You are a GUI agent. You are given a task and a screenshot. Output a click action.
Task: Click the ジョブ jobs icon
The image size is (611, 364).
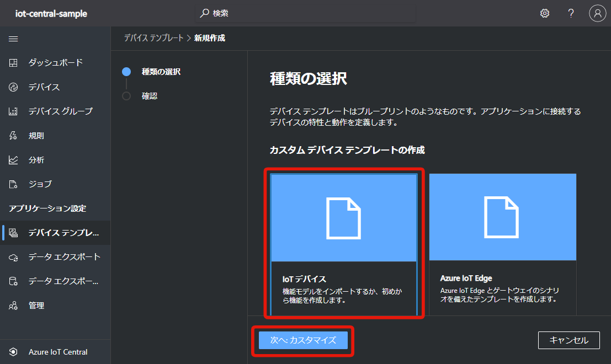pos(13,184)
